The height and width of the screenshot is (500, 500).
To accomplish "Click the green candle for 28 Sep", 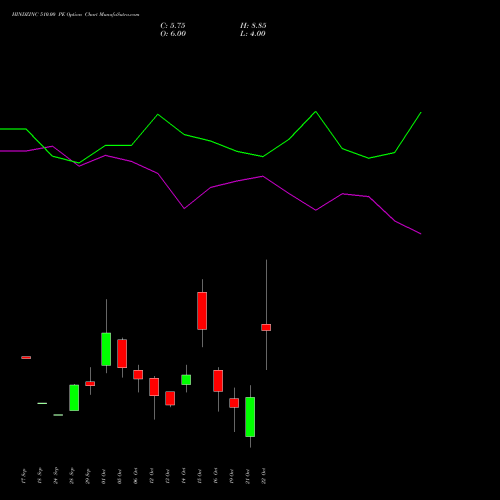I will [74, 398].
